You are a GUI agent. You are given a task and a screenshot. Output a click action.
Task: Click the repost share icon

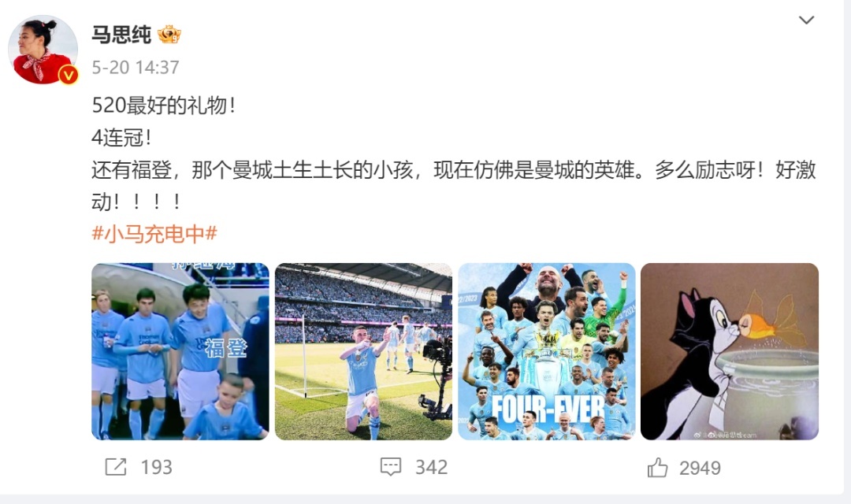coord(116,467)
